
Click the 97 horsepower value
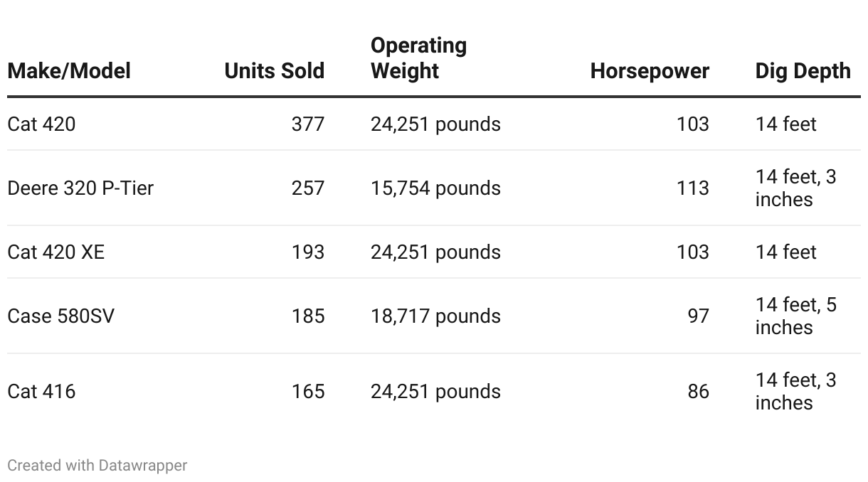click(698, 316)
